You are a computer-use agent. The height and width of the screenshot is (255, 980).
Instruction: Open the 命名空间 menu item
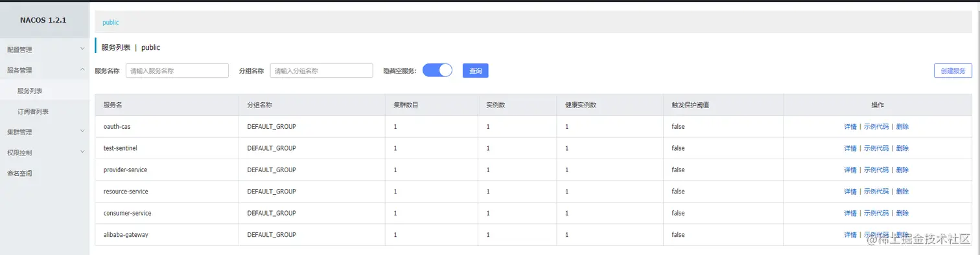point(45,173)
